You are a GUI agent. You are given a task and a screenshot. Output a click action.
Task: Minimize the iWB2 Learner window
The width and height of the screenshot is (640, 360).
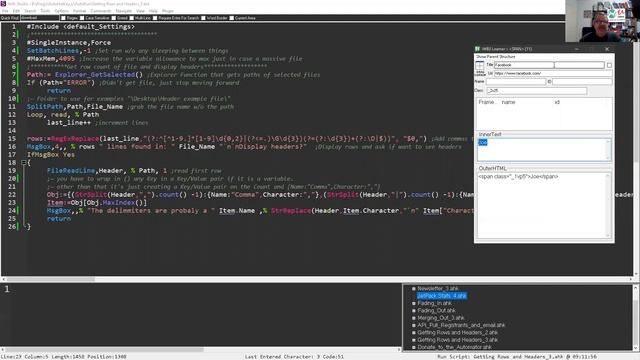577,49
